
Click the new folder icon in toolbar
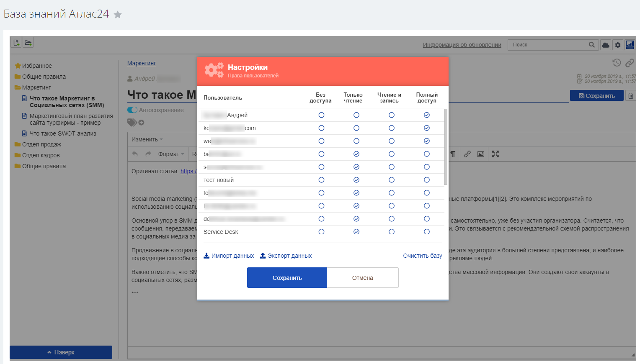tap(28, 43)
